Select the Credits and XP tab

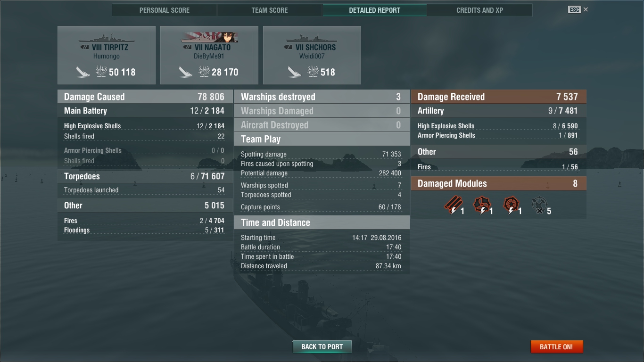click(x=480, y=10)
